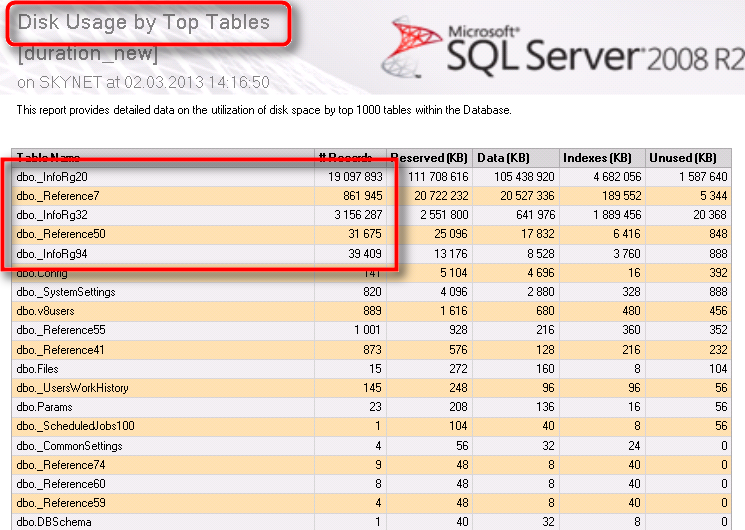The image size is (745, 530).
Task: Click unused value 20 368
Action: (710, 215)
